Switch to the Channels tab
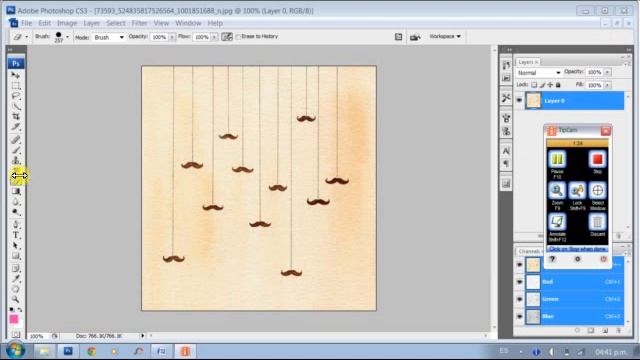 [x=530, y=251]
